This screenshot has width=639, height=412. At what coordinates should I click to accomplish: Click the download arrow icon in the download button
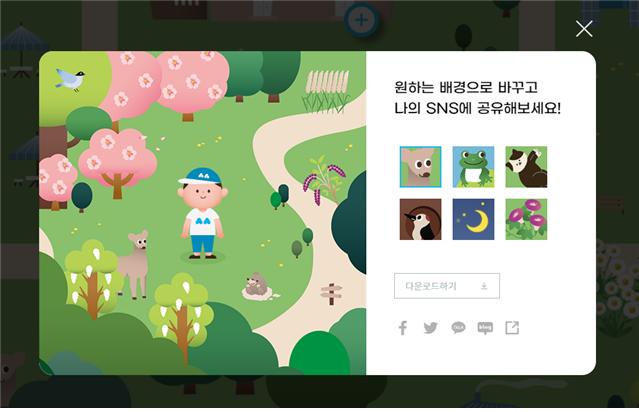click(484, 286)
